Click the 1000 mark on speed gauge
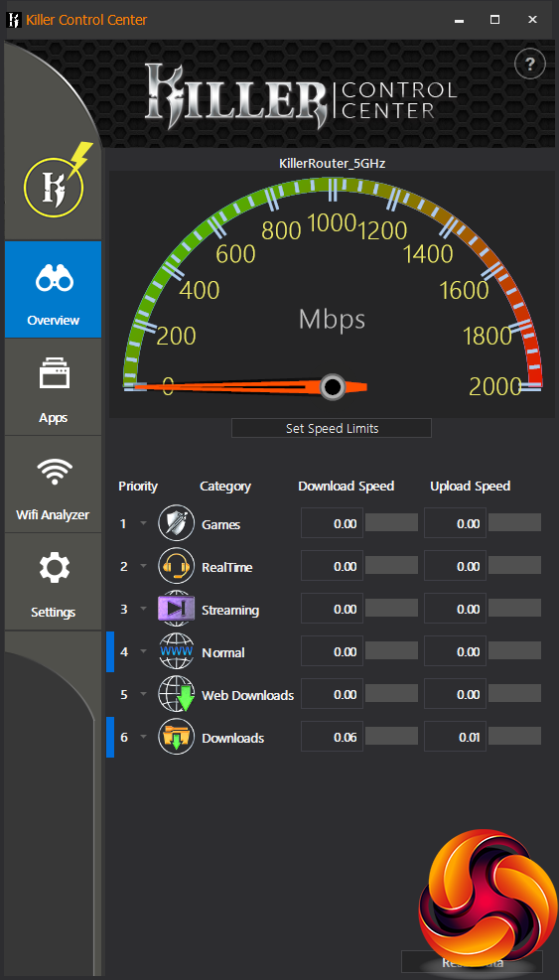 pyautogui.click(x=333, y=221)
